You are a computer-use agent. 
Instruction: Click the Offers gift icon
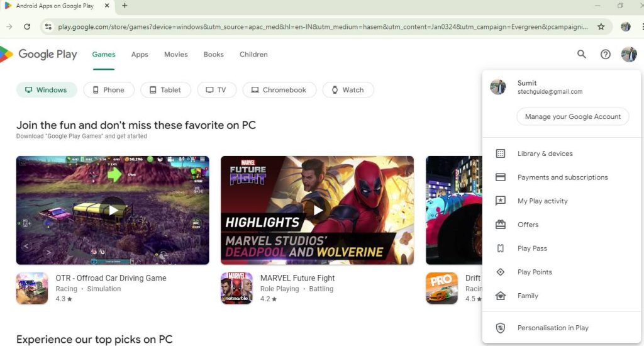coord(501,225)
